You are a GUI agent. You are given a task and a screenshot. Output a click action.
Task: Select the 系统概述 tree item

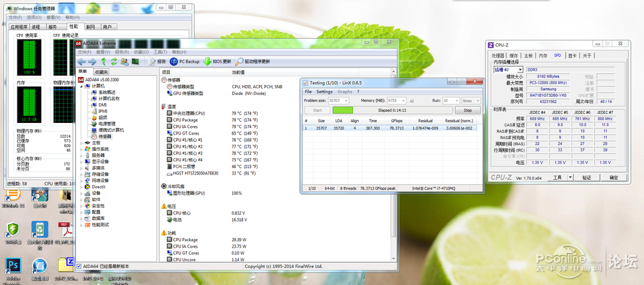(103, 92)
